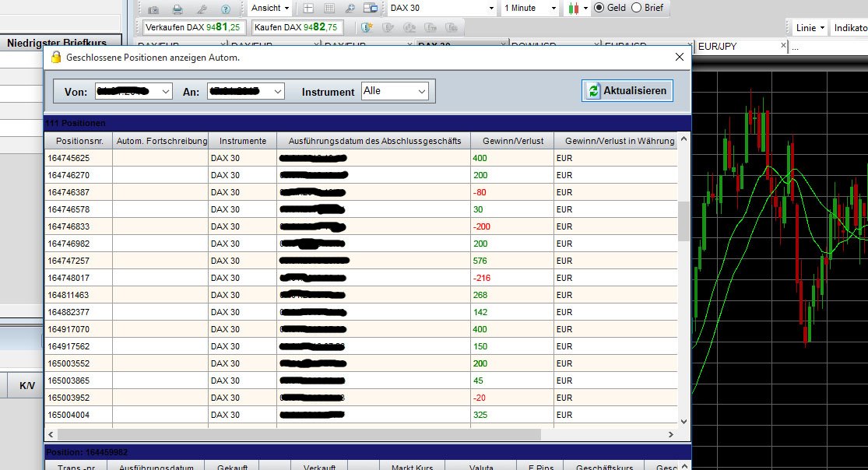
Task: Click the '...' new tab
Action: [795, 47]
